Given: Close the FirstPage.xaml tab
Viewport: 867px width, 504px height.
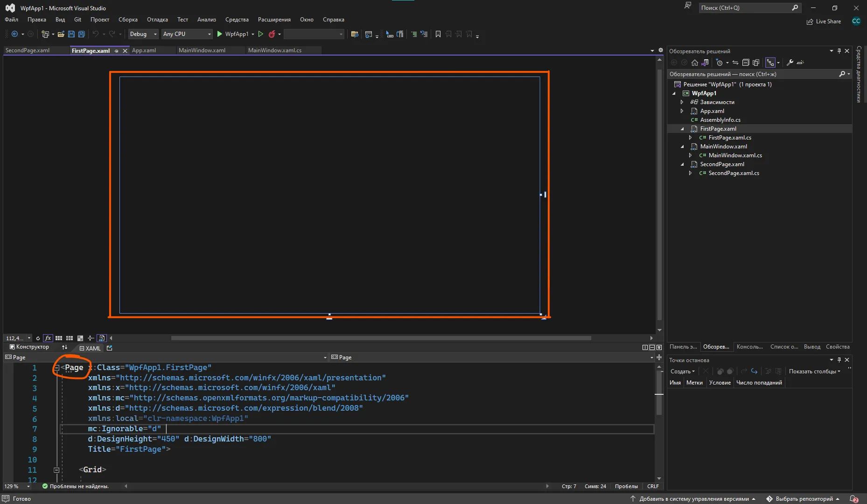Looking at the screenshot, I should pyautogui.click(x=125, y=51).
